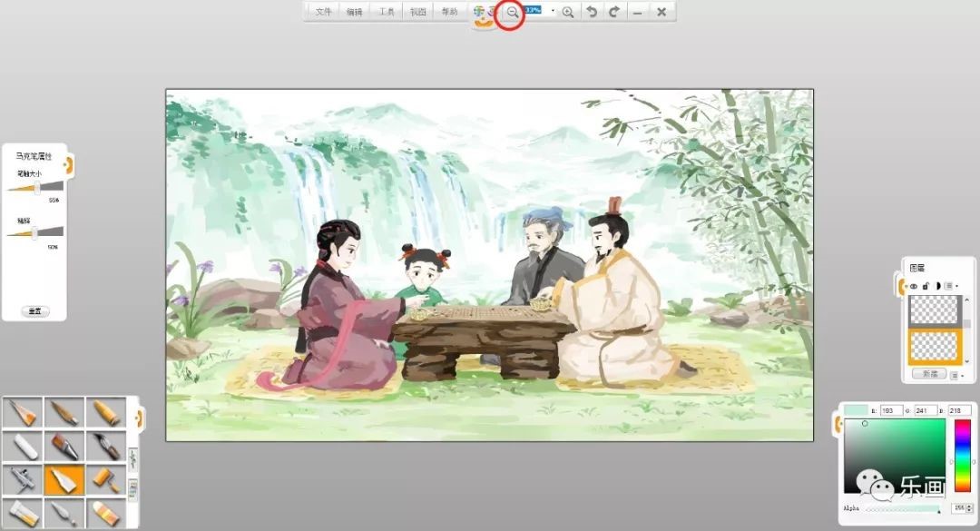Click the zoom out magnifier icon
The image size is (980, 531).
513,13
